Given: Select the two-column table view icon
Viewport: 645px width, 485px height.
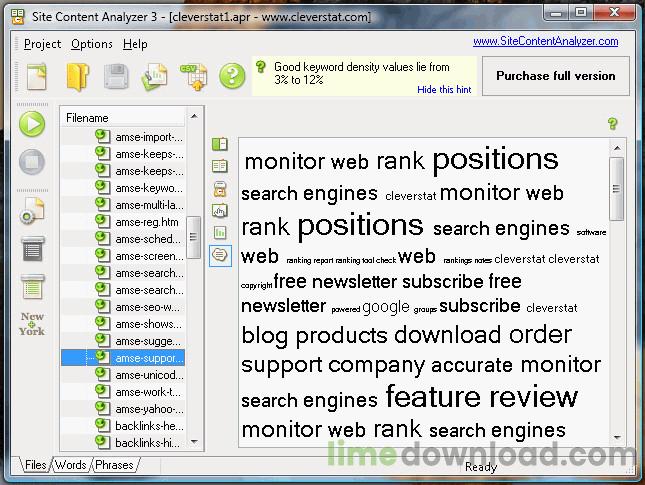Looking at the screenshot, I should [x=220, y=166].
